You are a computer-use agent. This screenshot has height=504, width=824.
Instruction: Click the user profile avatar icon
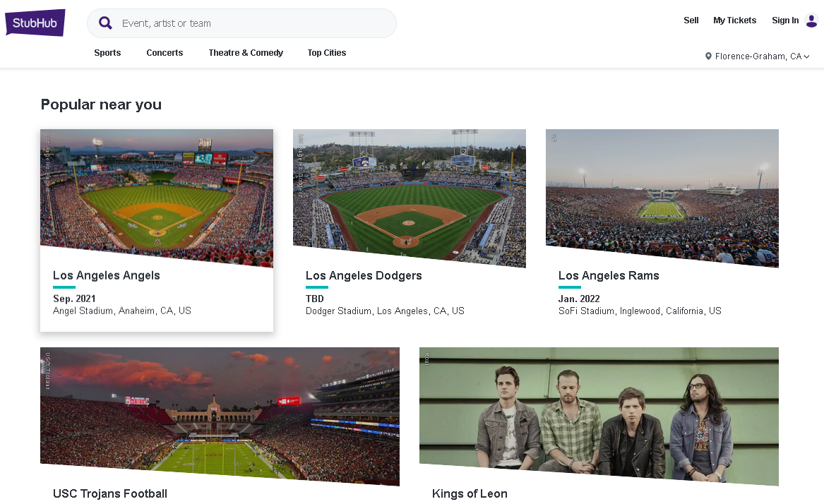coord(811,21)
